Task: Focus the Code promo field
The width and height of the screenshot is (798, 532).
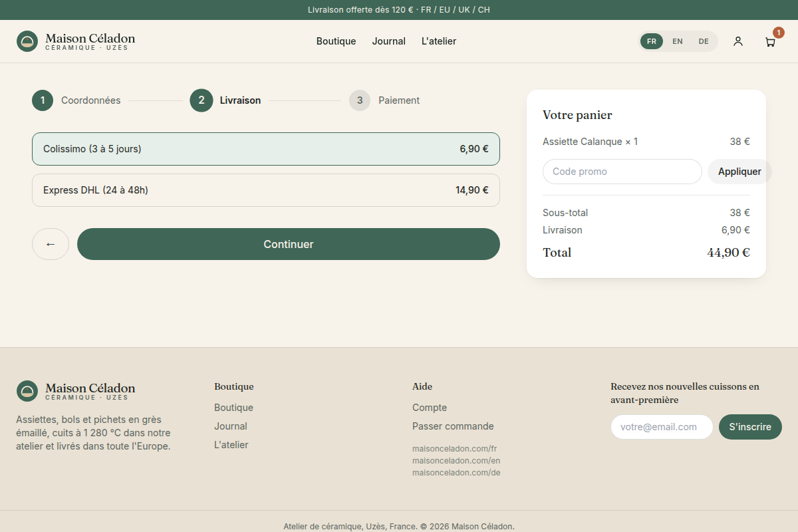Action: pos(622,172)
